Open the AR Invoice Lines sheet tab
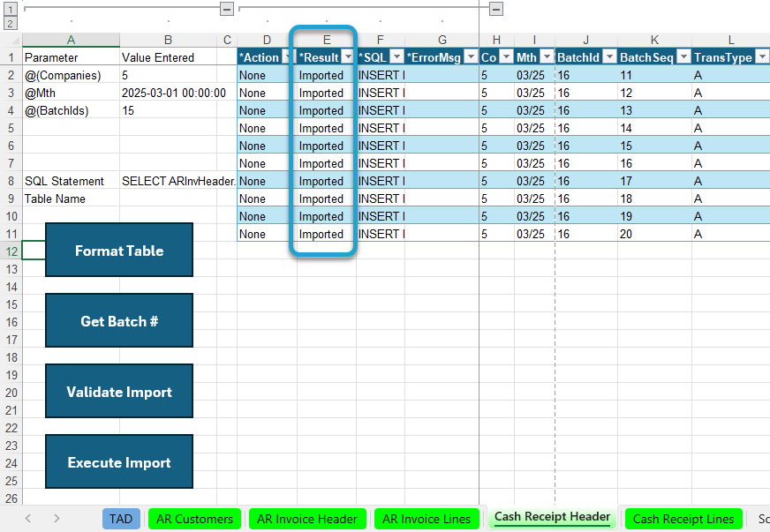The image size is (770, 532). coord(427,519)
